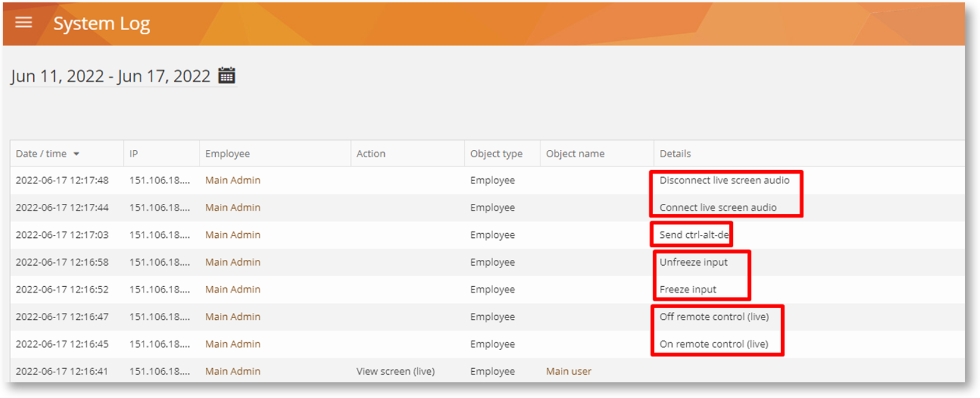The height and width of the screenshot is (398, 980).
Task: Select timestamp 2022-06-17 12:16:41
Action: (62, 371)
